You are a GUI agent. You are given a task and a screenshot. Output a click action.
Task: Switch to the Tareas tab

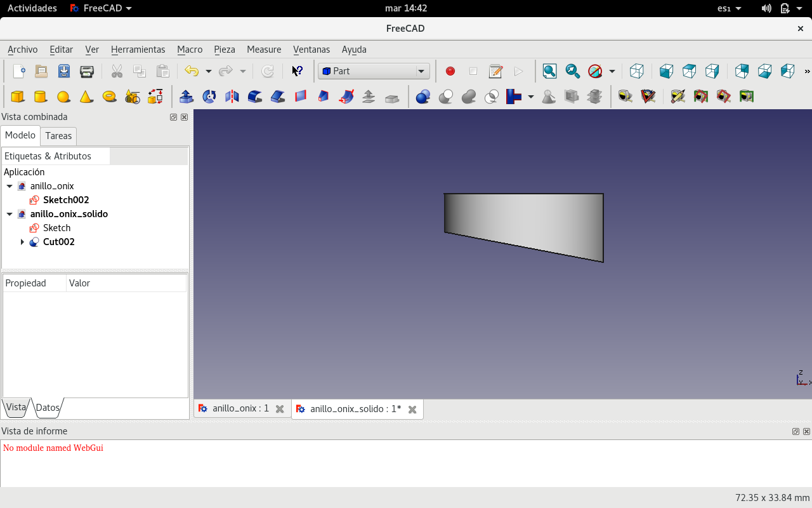[x=58, y=136]
